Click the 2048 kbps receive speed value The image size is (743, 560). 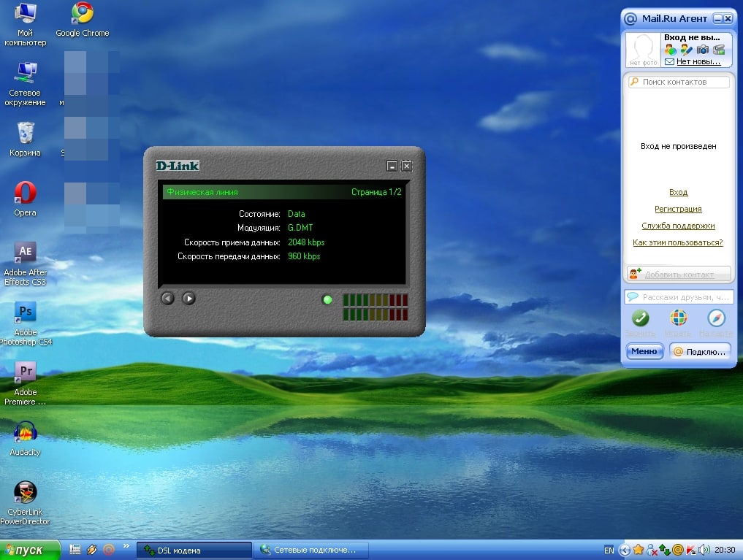click(x=306, y=242)
